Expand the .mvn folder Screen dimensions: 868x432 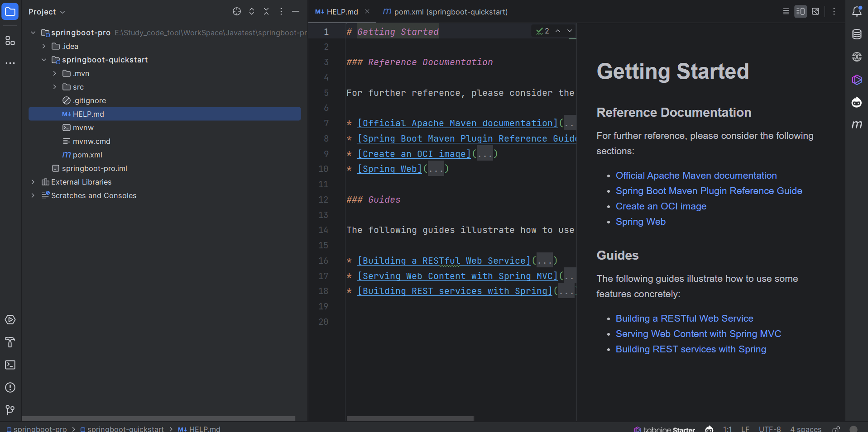(55, 73)
